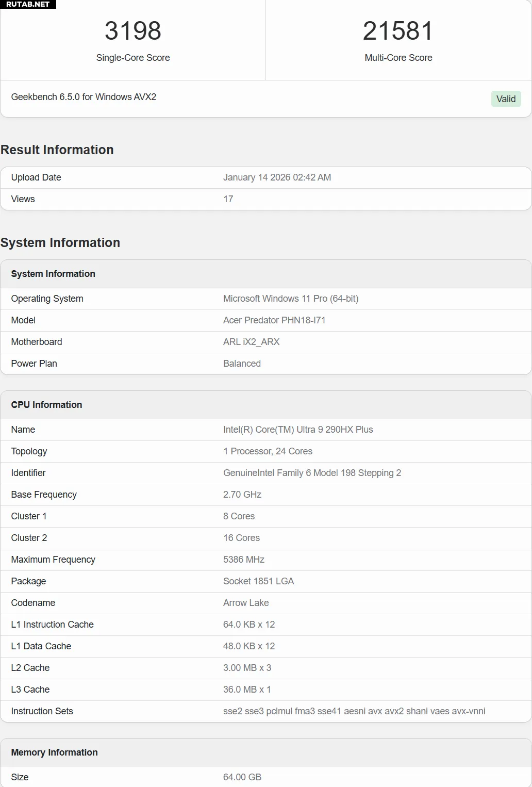Click the Socket 1851 LGA package value
This screenshot has width=532, height=787.
pyautogui.click(x=258, y=581)
